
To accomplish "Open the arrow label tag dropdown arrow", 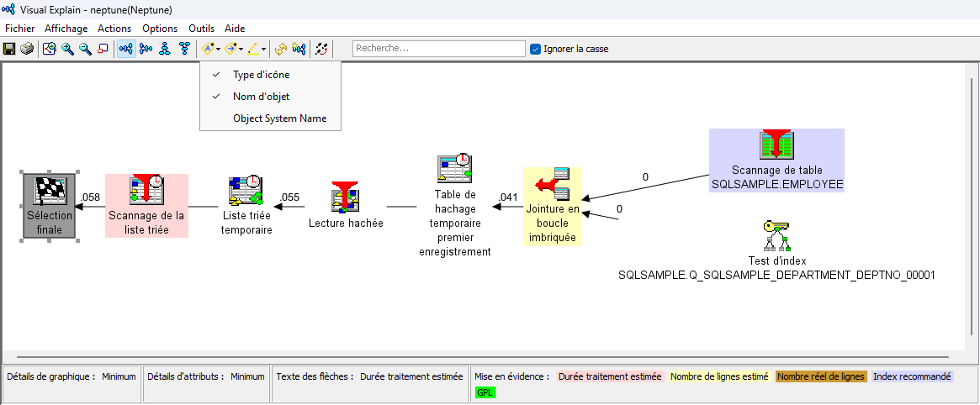I will coord(241,50).
